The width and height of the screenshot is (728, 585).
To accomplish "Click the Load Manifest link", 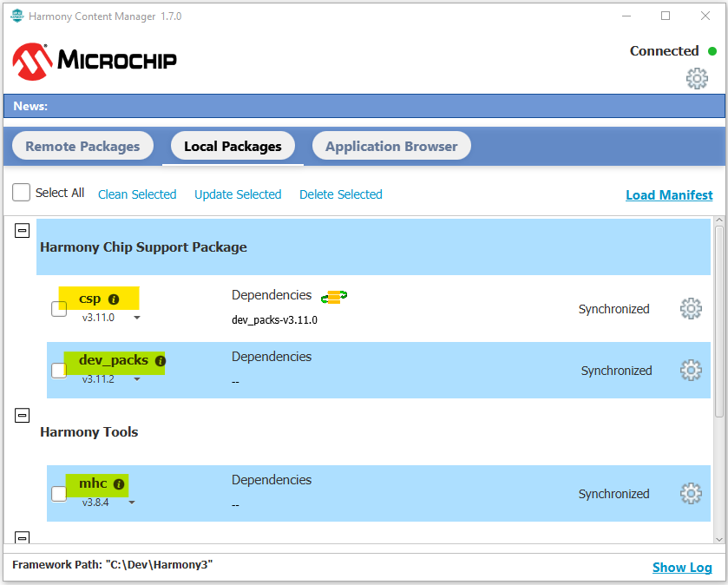I will coord(669,195).
